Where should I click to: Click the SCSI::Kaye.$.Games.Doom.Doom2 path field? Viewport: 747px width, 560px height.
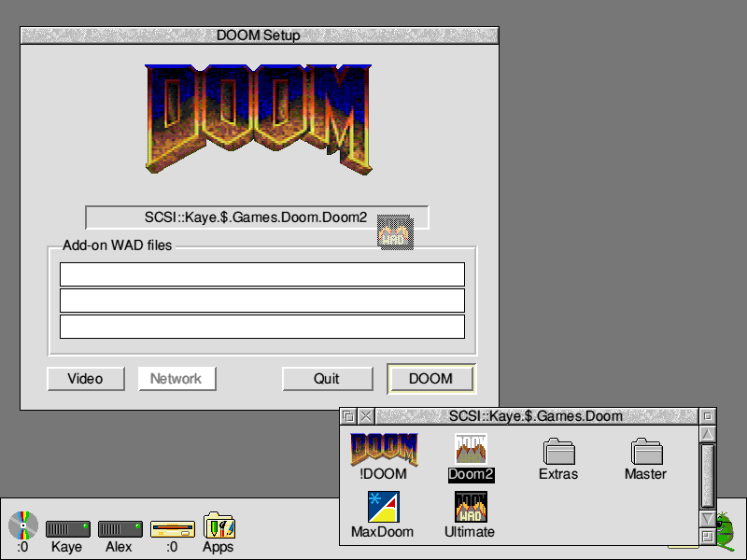click(257, 217)
